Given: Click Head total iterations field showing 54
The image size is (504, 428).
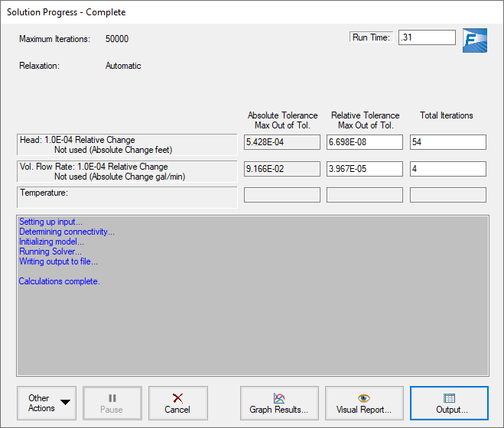Looking at the screenshot, I should click(x=447, y=142).
